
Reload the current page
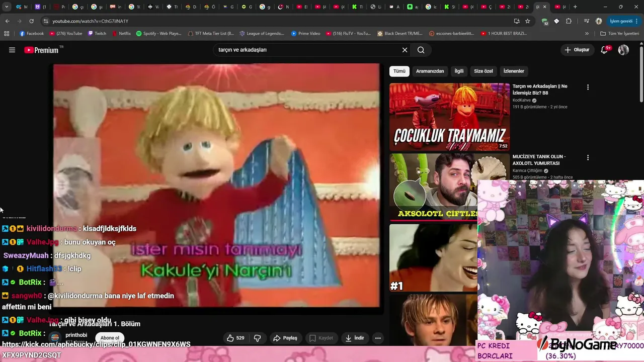(x=31, y=21)
